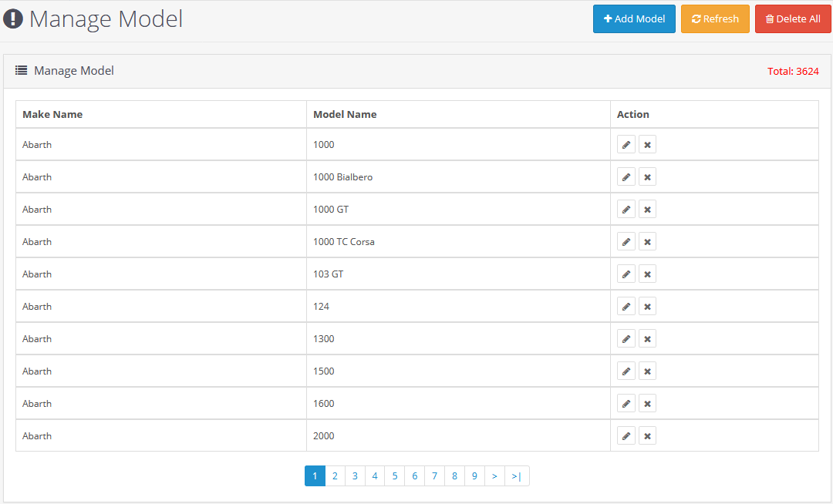833x504 pixels.
Task: Remove the Abarth 1500 row
Action: coord(647,371)
